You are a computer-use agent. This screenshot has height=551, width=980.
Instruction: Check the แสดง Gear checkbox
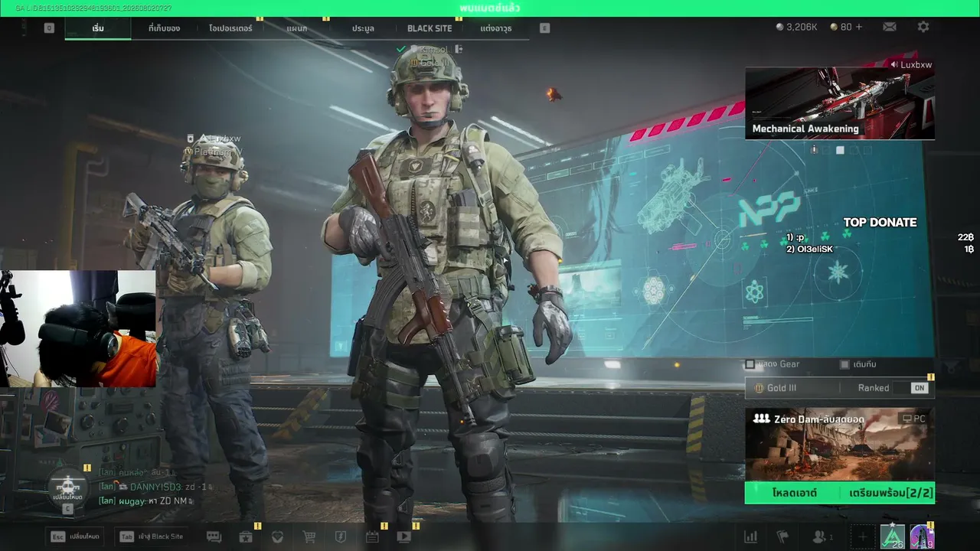point(750,364)
